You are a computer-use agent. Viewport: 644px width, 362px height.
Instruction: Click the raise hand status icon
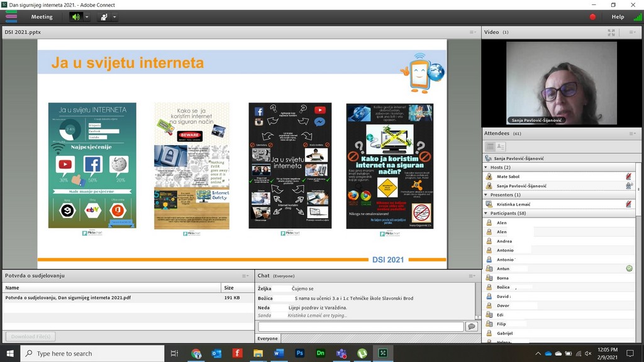point(104,17)
